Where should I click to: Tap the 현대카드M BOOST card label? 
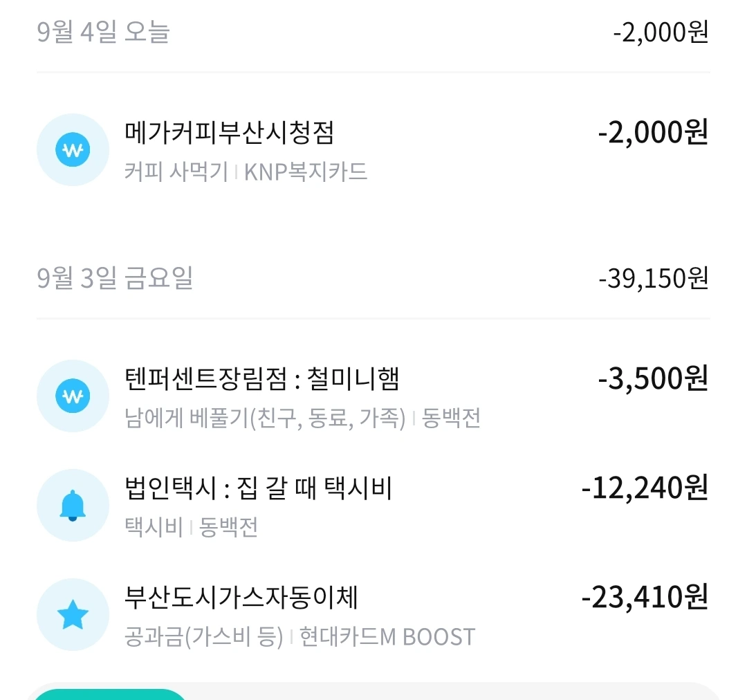[387, 636]
